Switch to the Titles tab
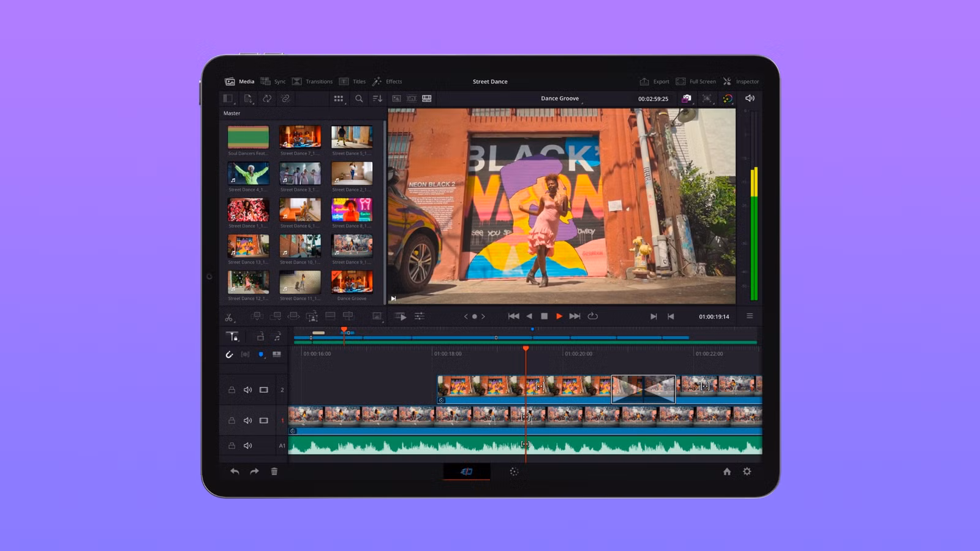 [354, 81]
